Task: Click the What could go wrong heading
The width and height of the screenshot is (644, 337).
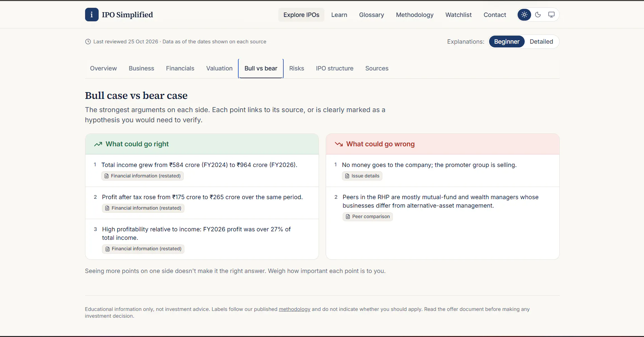Action: click(x=380, y=144)
